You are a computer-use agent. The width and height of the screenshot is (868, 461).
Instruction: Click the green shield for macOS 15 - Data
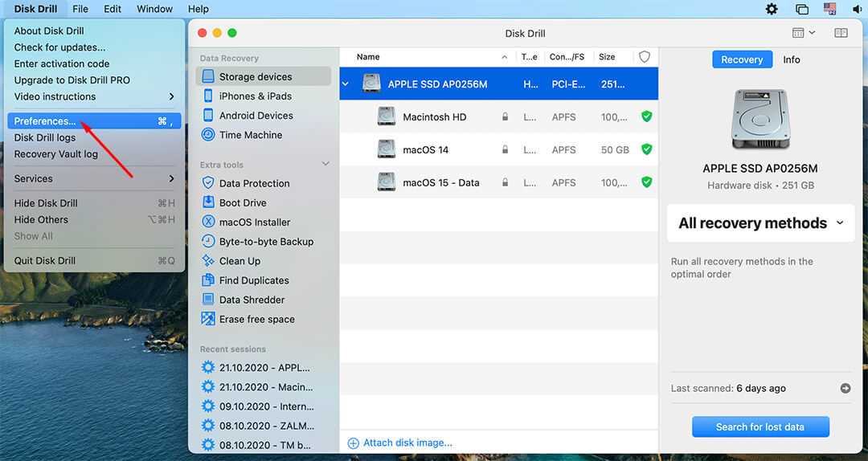click(x=646, y=182)
